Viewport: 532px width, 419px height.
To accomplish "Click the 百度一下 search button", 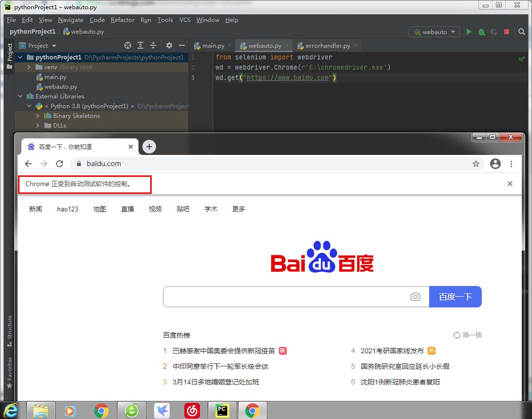I will 455,297.
